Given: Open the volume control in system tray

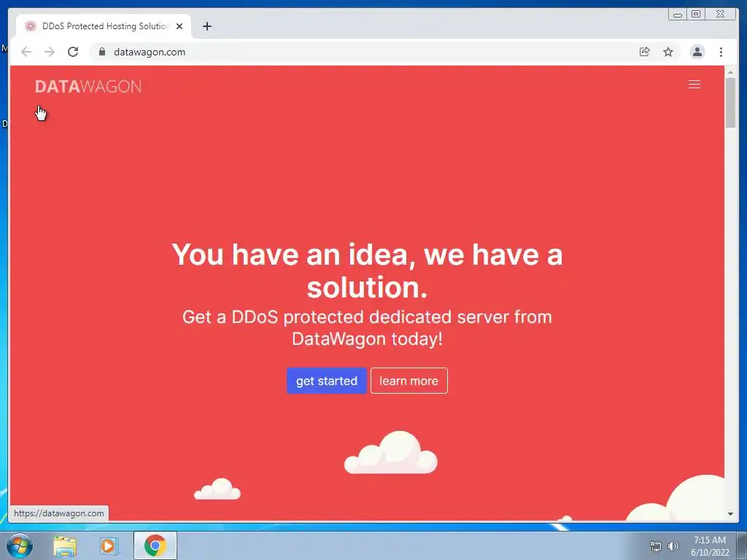Looking at the screenshot, I should (x=673, y=546).
